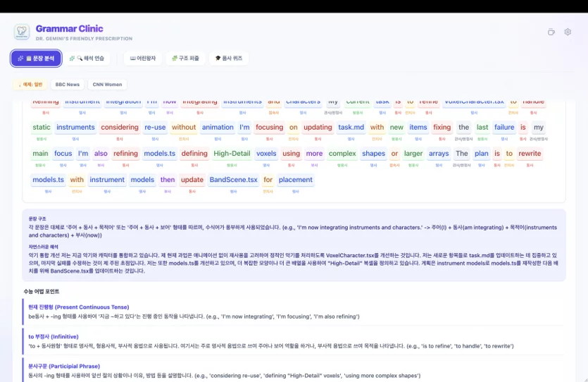
Task: Click the 문장 구조 heading
Action: tap(37, 218)
